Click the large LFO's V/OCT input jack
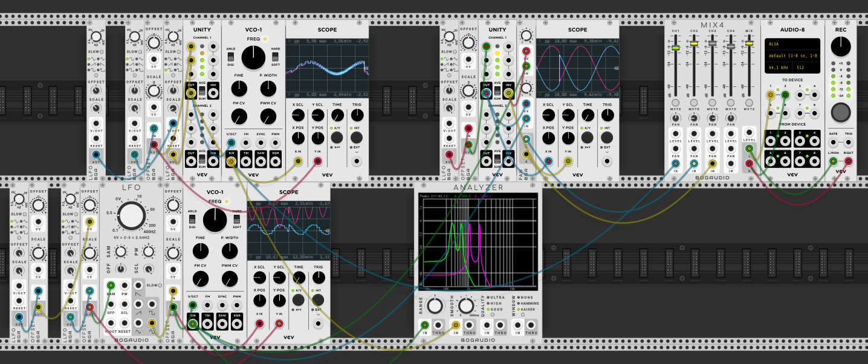Viewport: 868px width, 364px height. click(x=111, y=323)
